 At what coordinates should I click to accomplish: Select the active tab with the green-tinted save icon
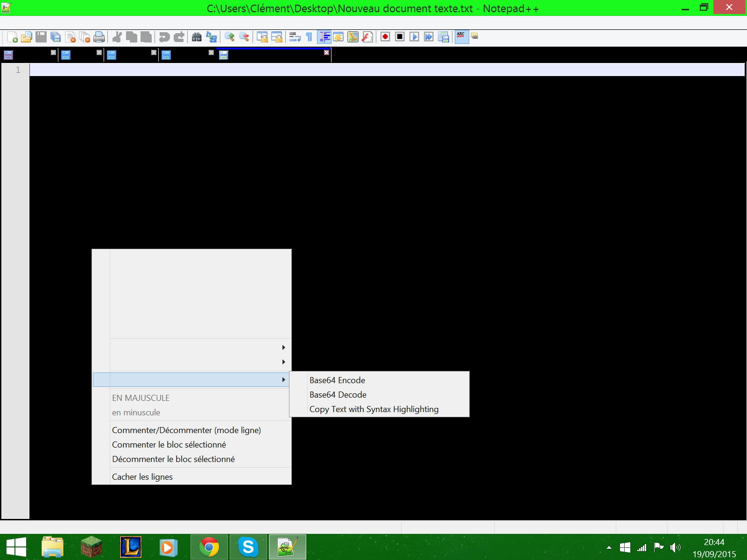tap(274, 55)
